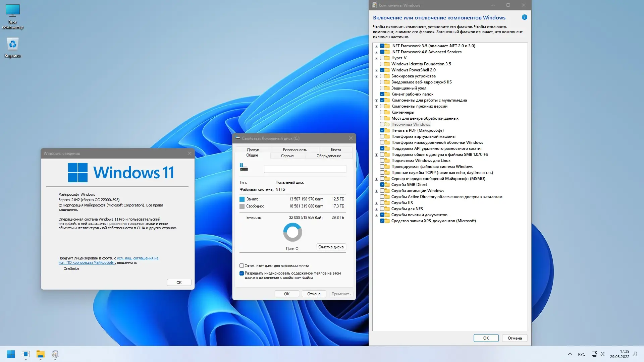Click the Windows Start button

(x=11, y=354)
